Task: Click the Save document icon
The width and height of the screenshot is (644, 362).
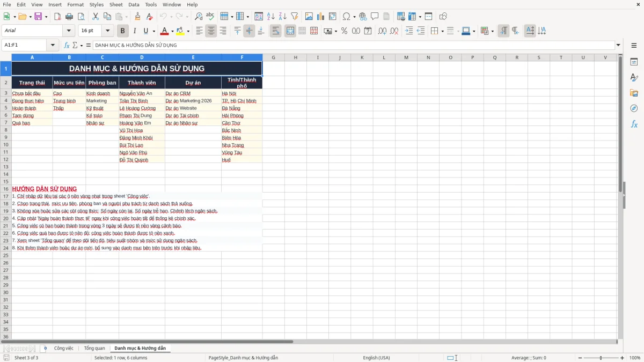Action: point(38,17)
